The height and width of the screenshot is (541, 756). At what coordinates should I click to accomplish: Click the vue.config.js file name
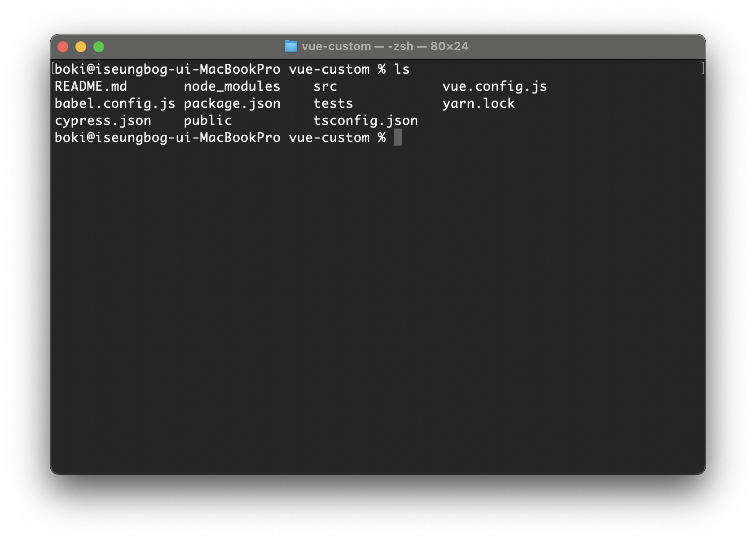[495, 87]
